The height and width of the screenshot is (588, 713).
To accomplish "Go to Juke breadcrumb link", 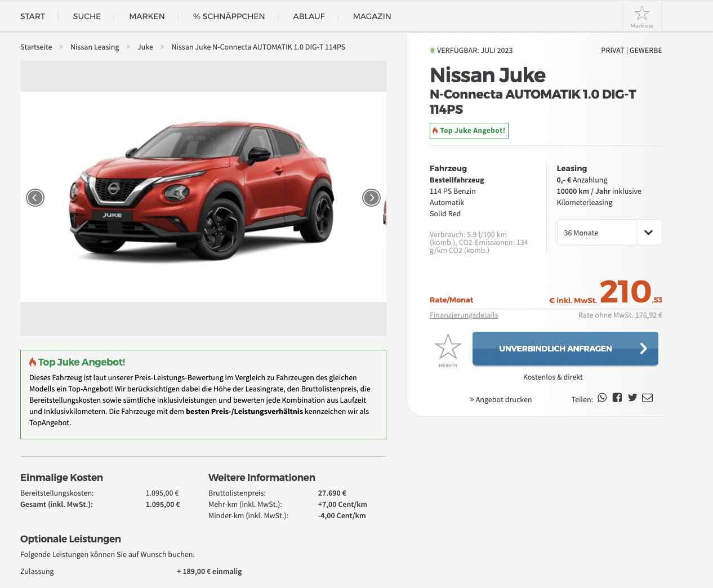I will point(145,47).
